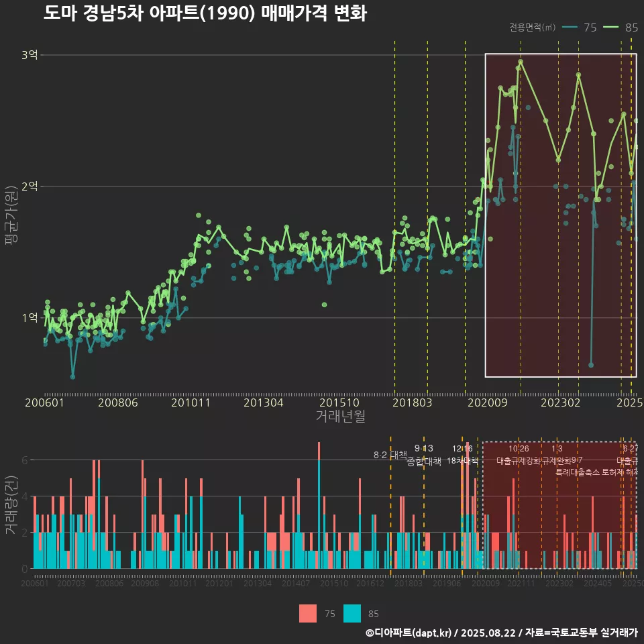The height and width of the screenshot is (644, 644).
Task: Click the '4' tick on the volume axis
Action: point(25,496)
